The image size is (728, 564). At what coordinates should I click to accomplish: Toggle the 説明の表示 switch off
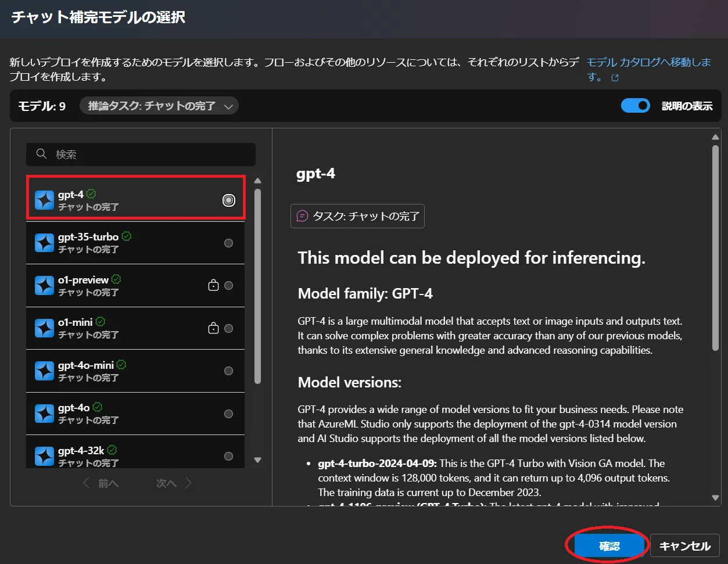pos(635,106)
